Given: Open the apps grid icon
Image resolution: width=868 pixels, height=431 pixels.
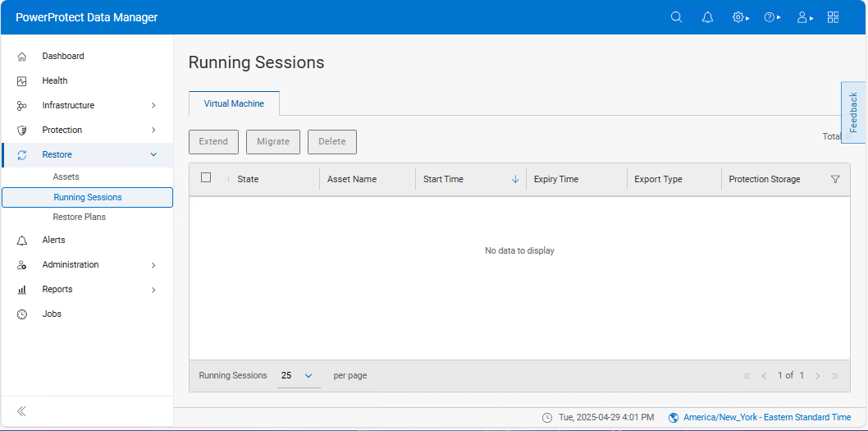Looking at the screenshot, I should coord(833,17).
